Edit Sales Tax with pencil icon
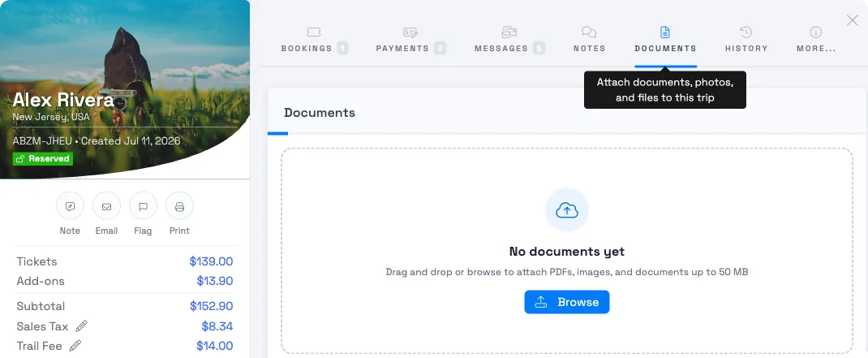The image size is (868, 358). tap(81, 326)
